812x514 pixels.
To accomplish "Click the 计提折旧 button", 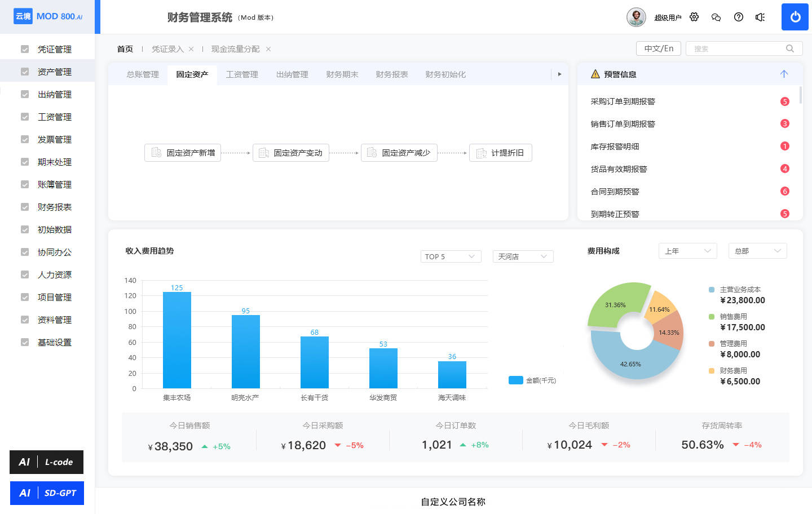I will click(501, 153).
